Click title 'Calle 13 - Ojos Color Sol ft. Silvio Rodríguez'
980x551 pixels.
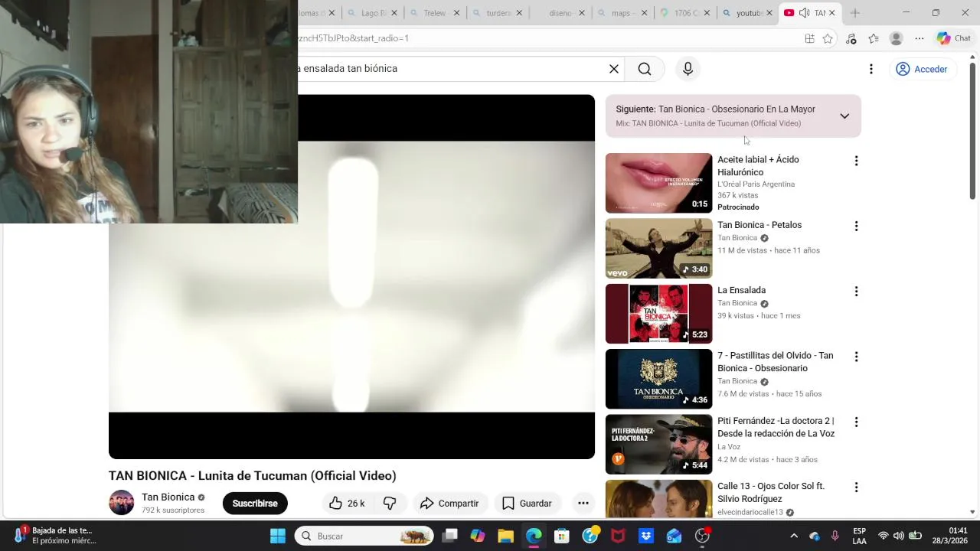(x=771, y=493)
